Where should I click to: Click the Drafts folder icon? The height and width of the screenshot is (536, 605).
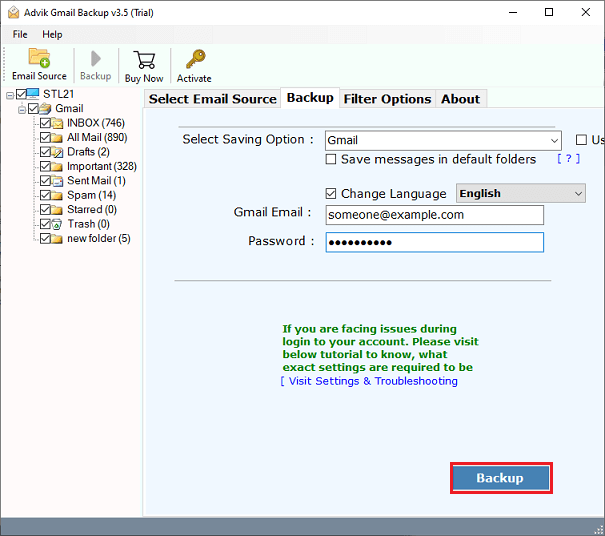point(57,152)
